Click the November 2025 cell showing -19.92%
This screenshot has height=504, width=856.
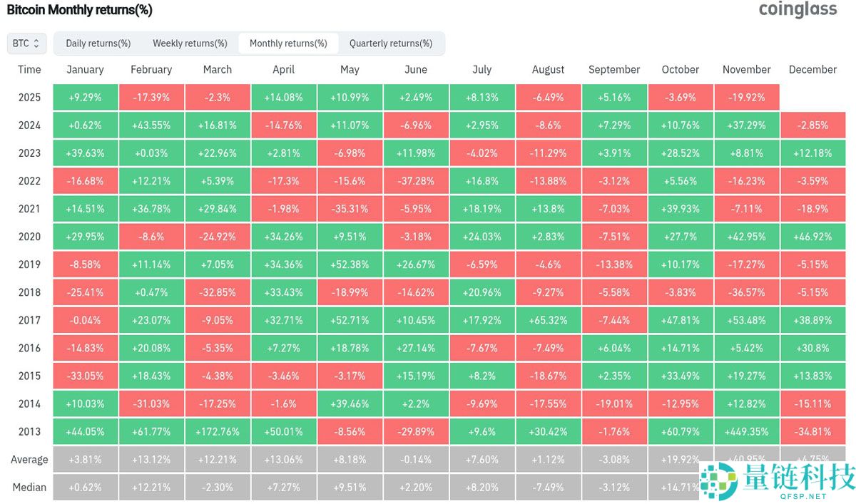click(x=746, y=98)
